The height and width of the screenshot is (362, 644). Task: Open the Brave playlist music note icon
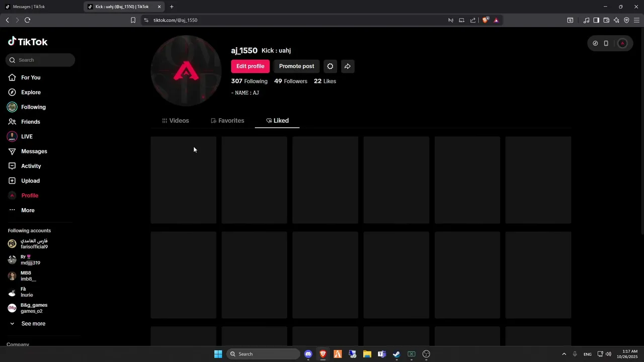tap(586, 20)
